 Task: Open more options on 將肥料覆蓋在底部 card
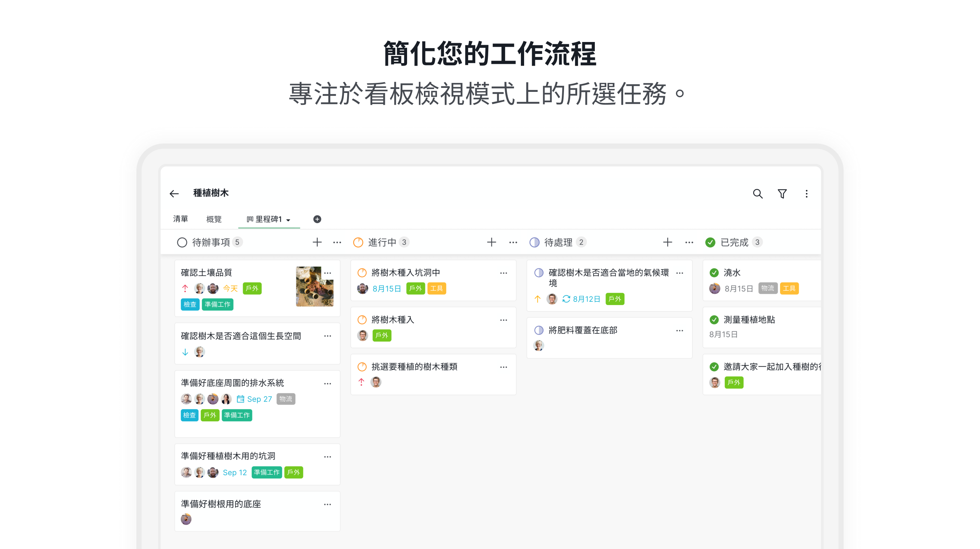680,331
